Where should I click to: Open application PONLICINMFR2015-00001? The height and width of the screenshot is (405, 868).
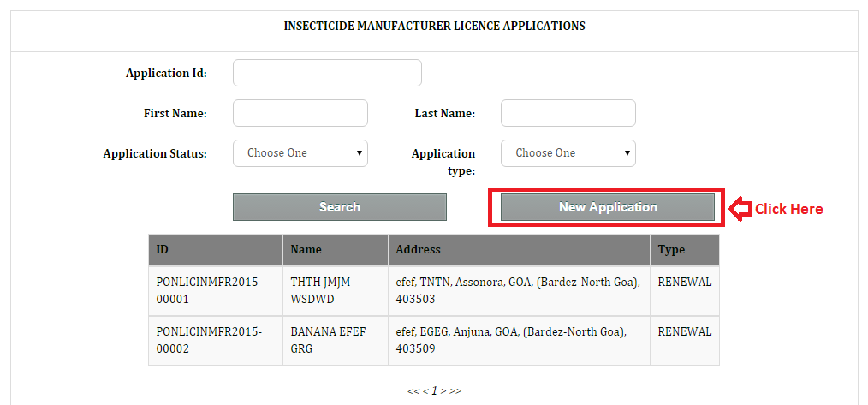pyautogui.click(x=209, y=291)
